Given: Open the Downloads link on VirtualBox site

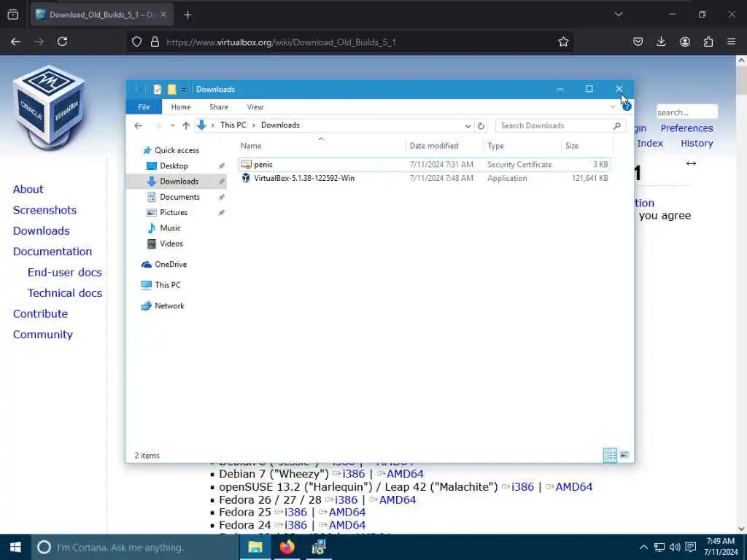Looking at the screenshot, I should point(42,231).
